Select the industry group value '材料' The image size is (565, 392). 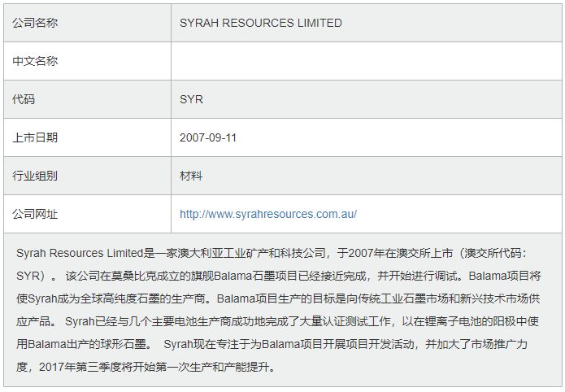[191, 176]
